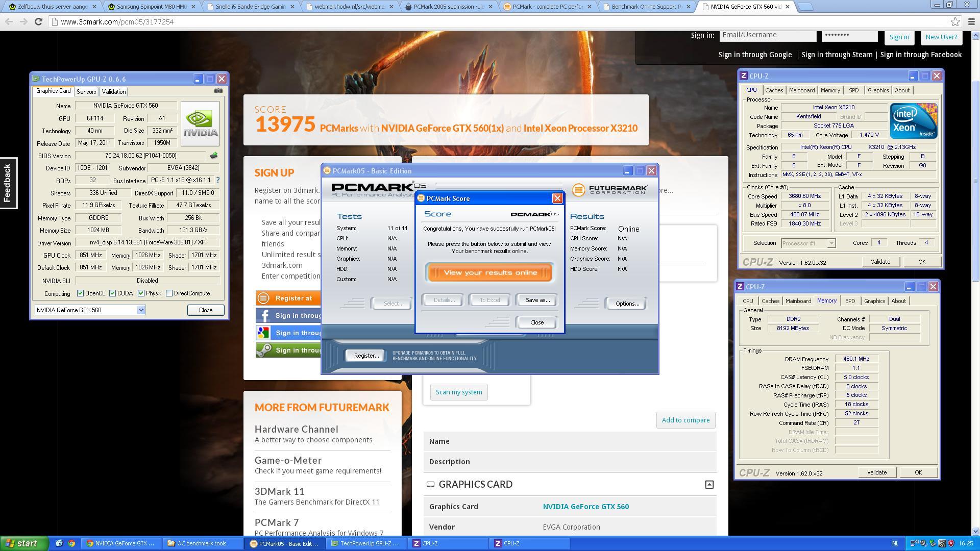Click the Intel Xeon logo in CPU-Z
This screenshot has height=551, width=980.
tap(914, 121)
